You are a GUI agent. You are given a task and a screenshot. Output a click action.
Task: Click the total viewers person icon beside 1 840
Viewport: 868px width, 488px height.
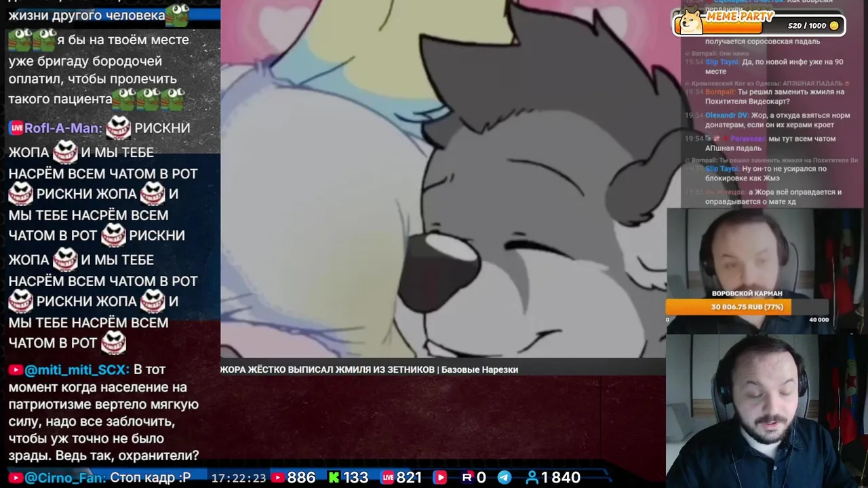(532, 478)
